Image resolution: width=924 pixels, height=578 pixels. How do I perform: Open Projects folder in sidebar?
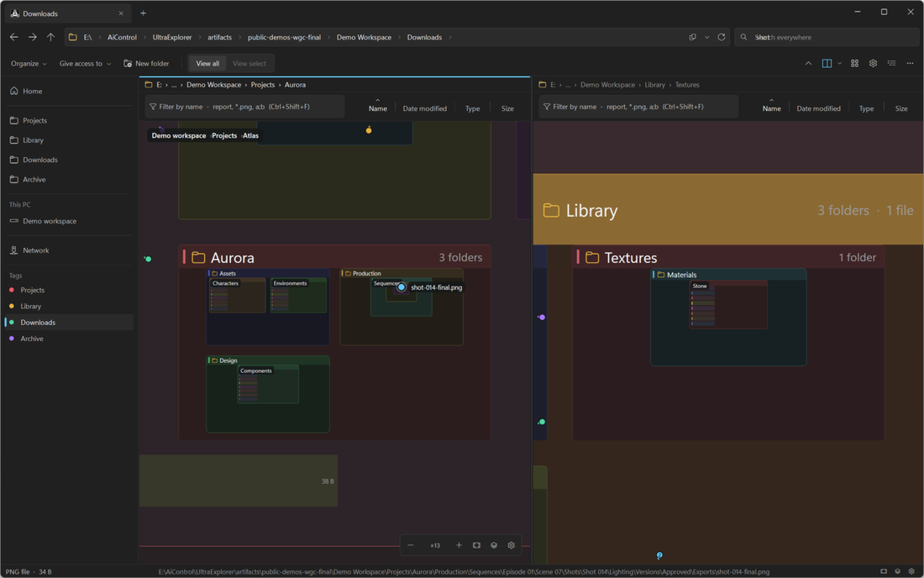pos(69,120)
